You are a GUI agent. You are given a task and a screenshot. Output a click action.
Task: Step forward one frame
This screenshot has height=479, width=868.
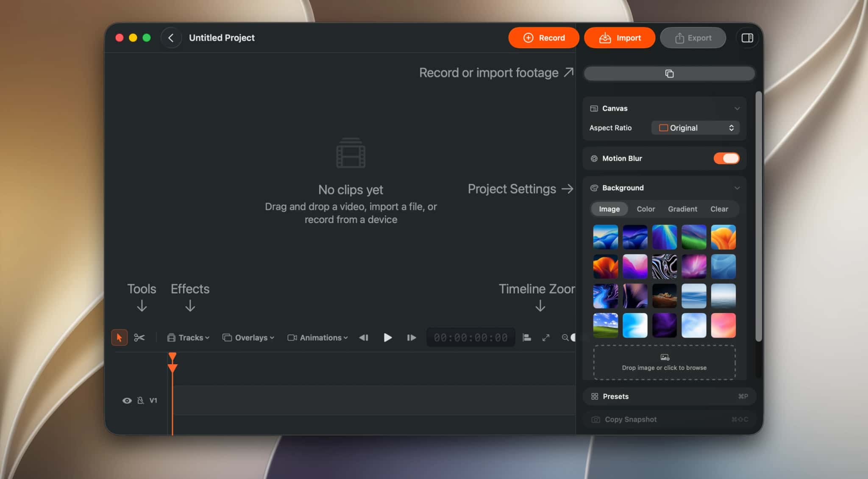pyautogui.click(x=411, y=338)
